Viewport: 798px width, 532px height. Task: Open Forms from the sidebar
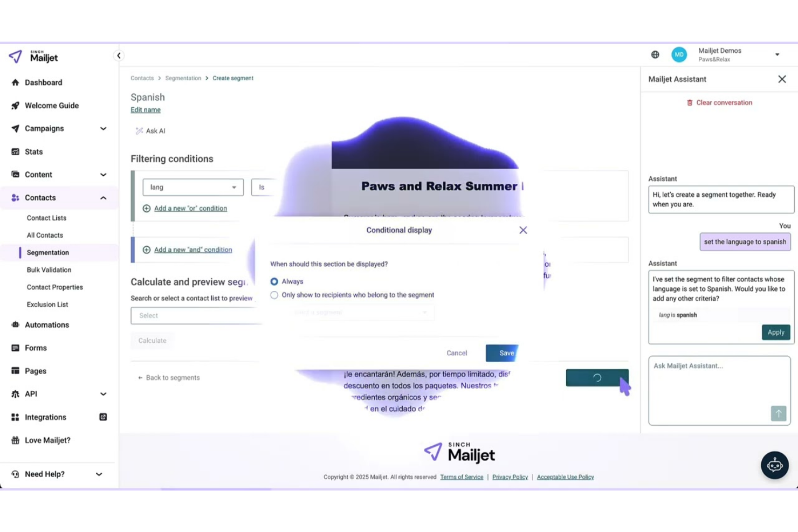tap(36, 348)
